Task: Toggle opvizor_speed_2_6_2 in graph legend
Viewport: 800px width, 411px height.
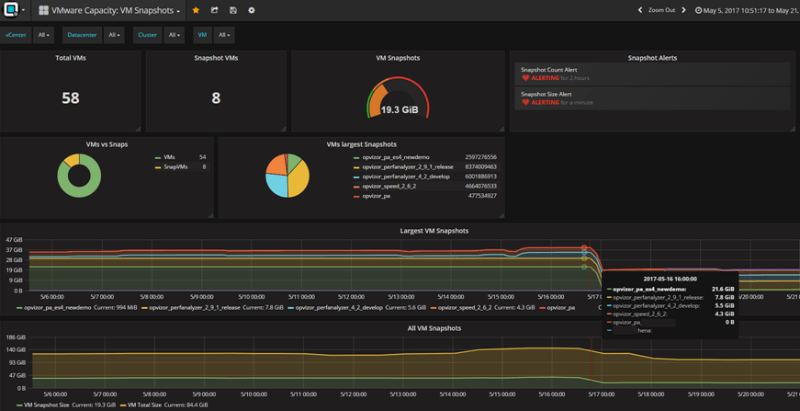Action: coord(465,308)
